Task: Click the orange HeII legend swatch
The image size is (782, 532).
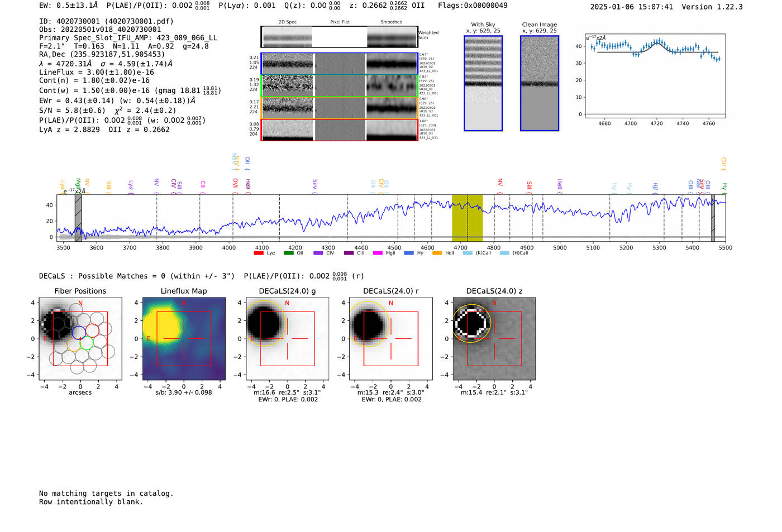Action: [437, 253]
